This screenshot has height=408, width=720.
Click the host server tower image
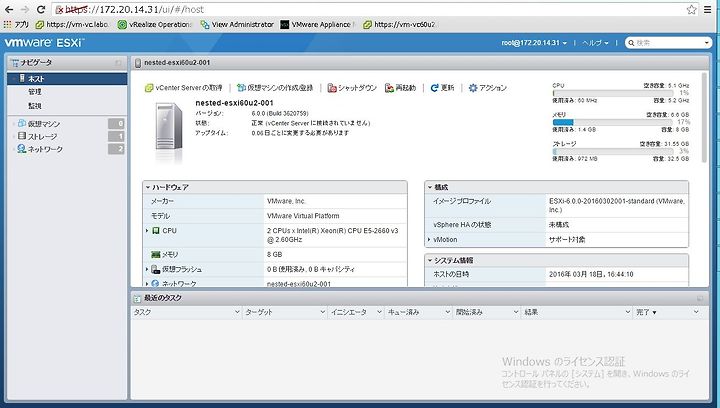pyautogui.click(x=169, y=127)
